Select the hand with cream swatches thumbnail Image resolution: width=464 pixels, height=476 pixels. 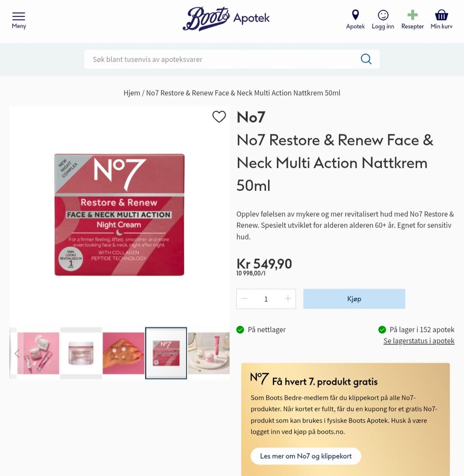(x=124, y=353)
